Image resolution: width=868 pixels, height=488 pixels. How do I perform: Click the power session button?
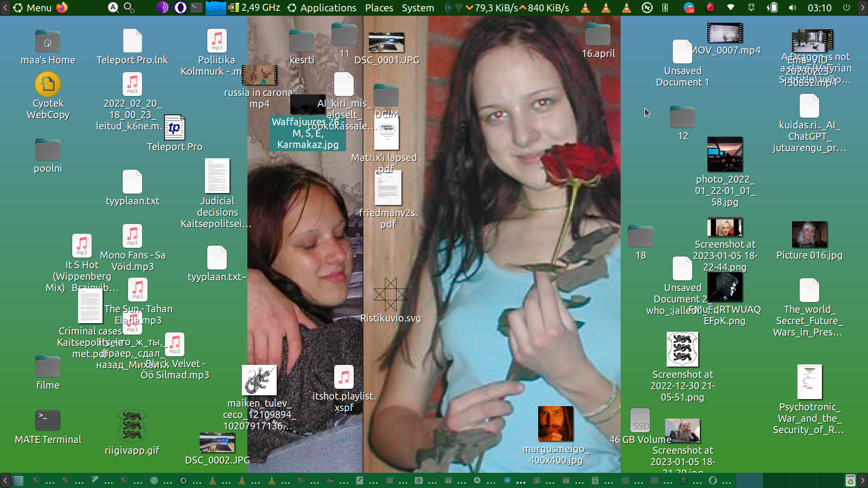[846, 8]
